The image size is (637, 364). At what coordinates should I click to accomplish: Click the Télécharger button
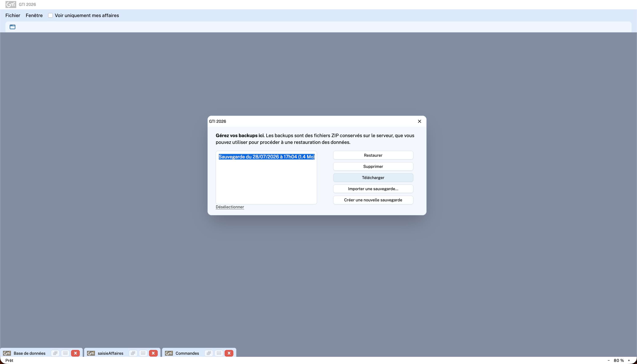click(373, 178)
